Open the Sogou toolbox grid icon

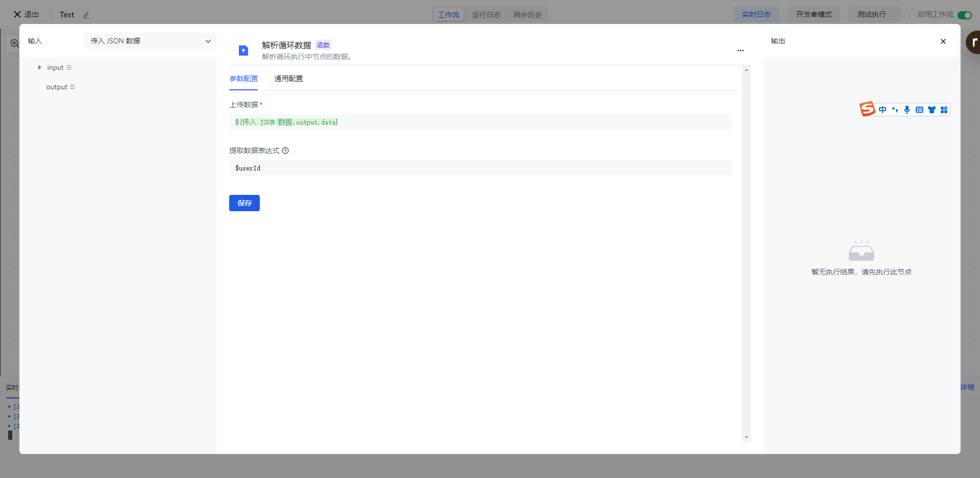pos(944,110)
